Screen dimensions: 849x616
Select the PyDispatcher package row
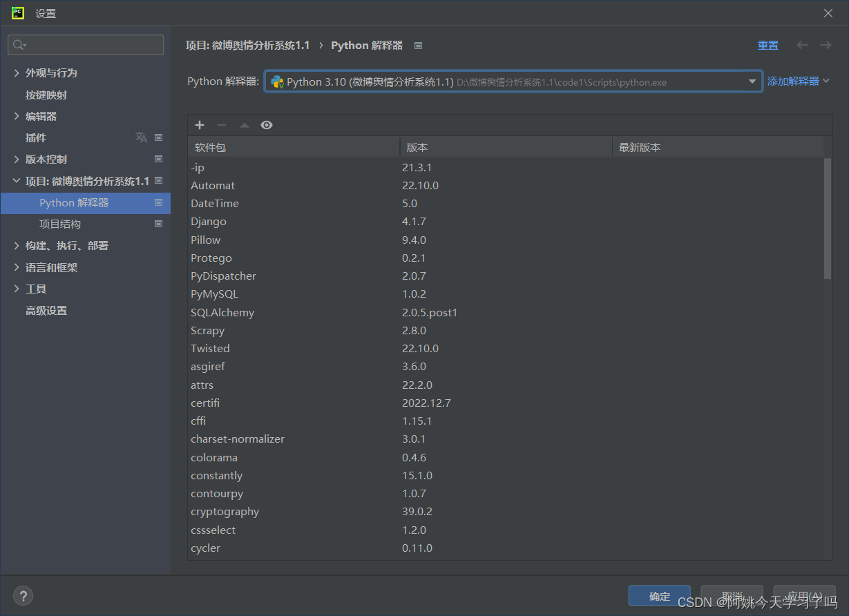click(506, 276)
